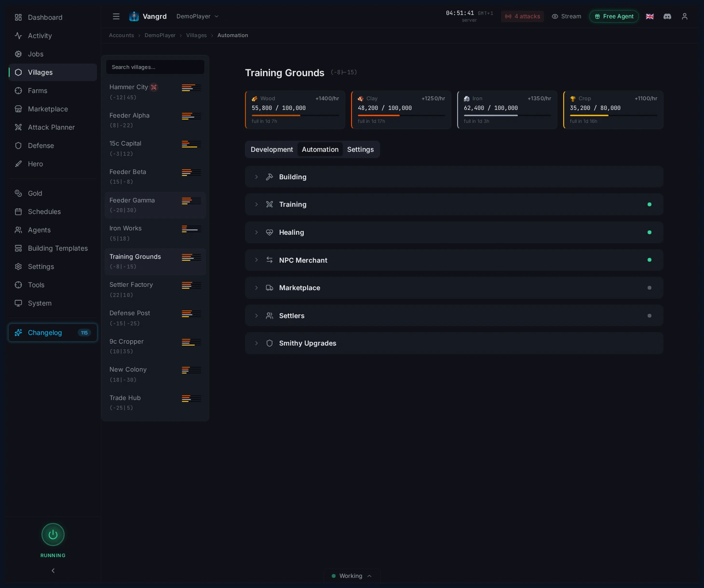704x588 pixels.
Task: Click the Running power button to stop the agent
Action: [53, 535]
